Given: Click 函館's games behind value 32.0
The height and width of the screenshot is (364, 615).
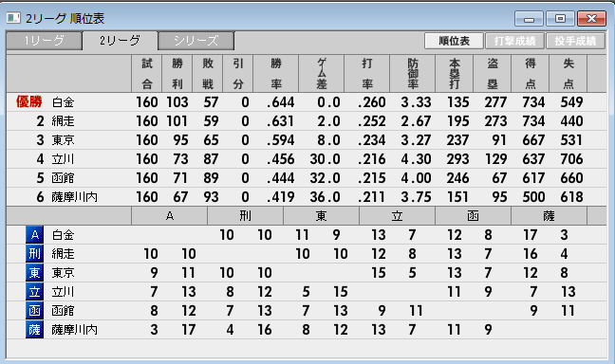Looking at the screenshot, I should pyautogui.click(x=326, y=178).
